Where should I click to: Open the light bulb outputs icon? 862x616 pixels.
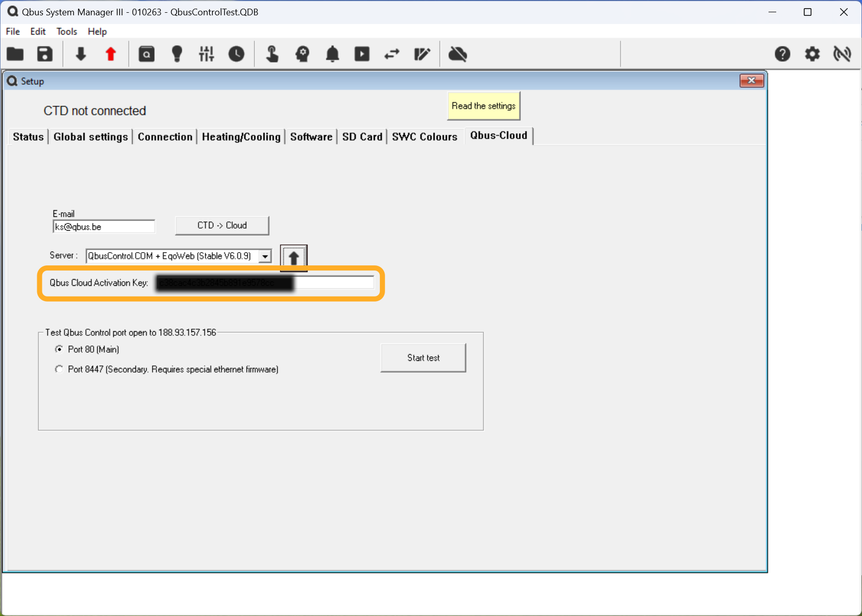(x=177, y=54)
